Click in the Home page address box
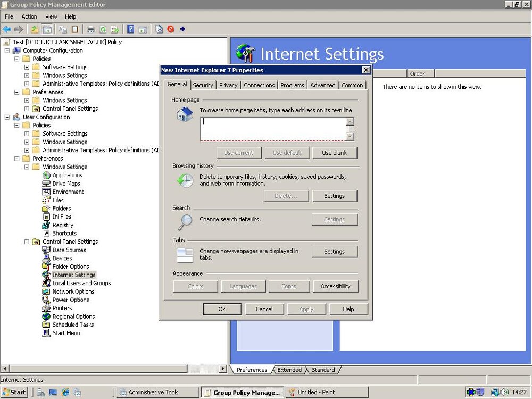Image resolution: width=532 pixels, height=399 pixels. point(273,129)
